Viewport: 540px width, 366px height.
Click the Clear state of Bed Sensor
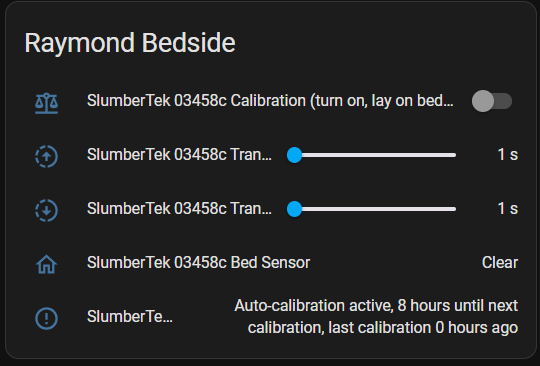500,263
